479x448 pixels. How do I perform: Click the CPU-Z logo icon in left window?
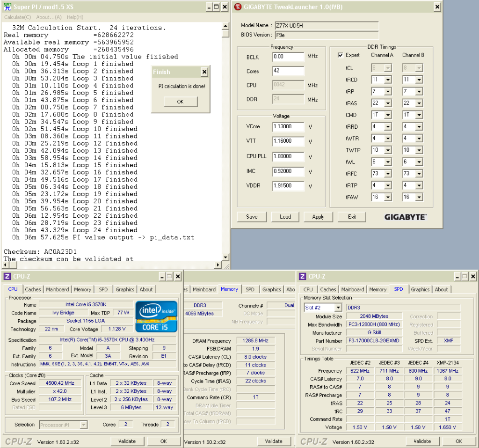(x=7, y=277)
